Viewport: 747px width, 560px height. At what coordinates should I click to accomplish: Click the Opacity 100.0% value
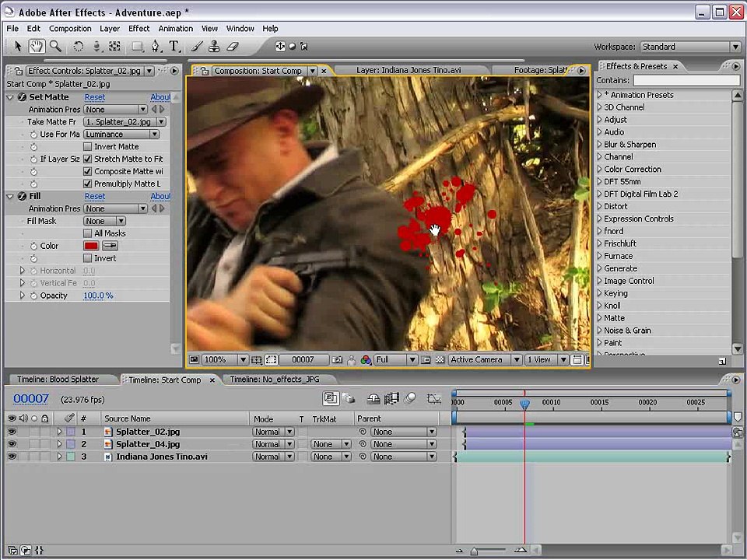coord(98,296)
